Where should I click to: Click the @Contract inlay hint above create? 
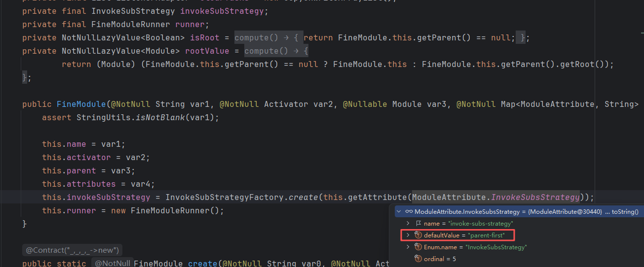click(73, 250)
